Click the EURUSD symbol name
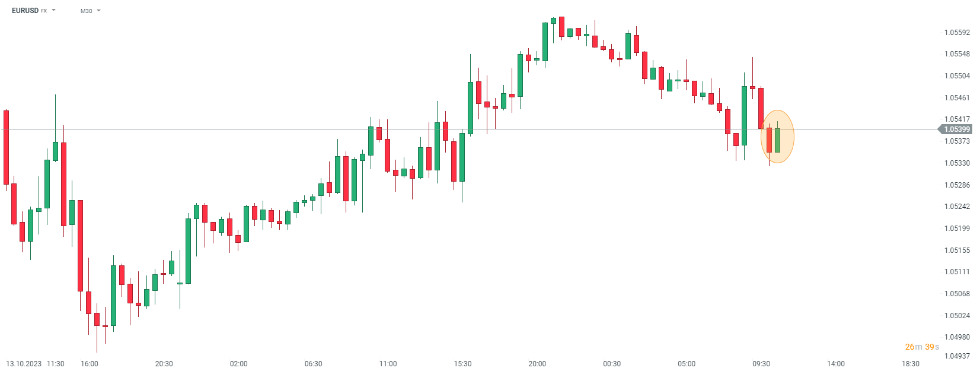This screenshot has width=980, height=374. pos(25,11)
